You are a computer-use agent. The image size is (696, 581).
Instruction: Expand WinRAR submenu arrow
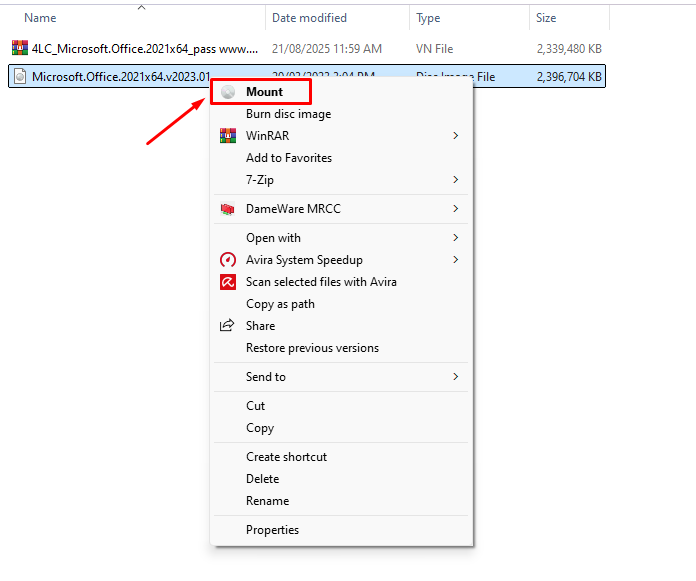[455, 136]
